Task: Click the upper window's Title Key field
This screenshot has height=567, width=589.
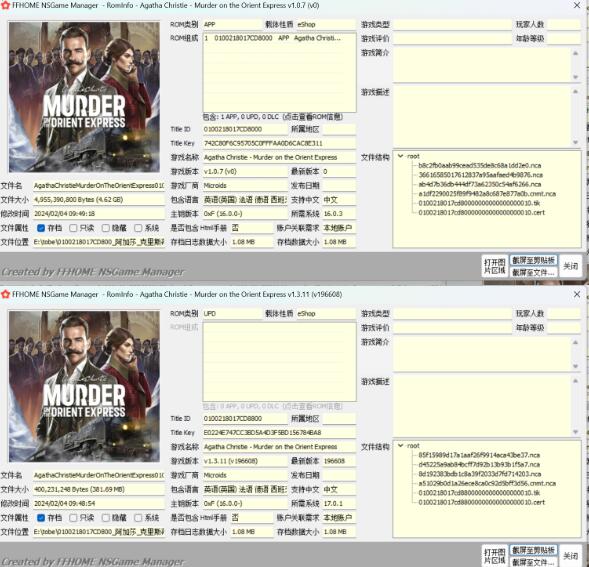Action: pyautogui.click(x=279, y=143)
